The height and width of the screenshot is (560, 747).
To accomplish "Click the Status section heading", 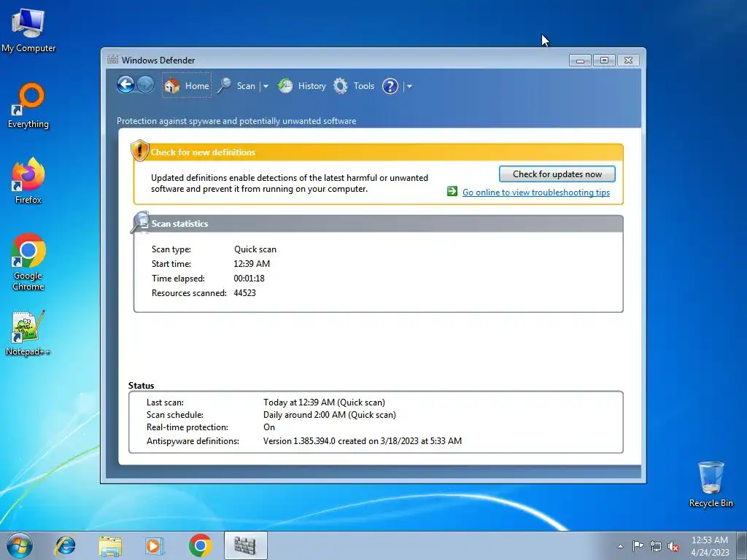I will tap(141, 386).
